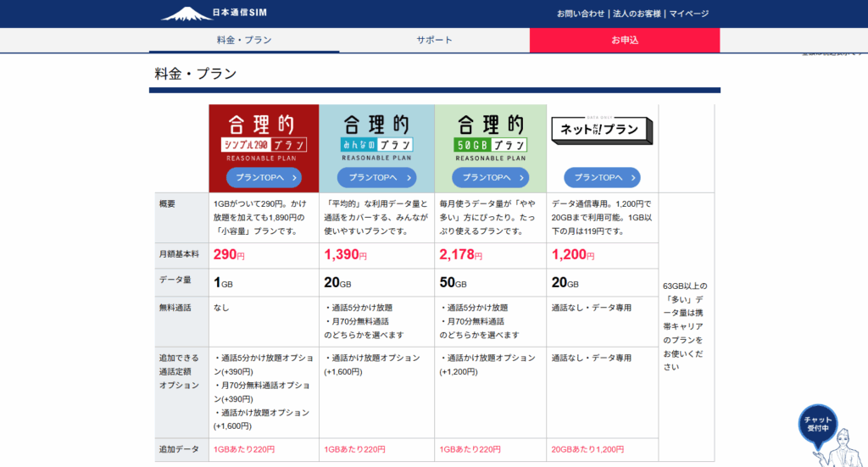
Task: Click the 1,390円 monthly price
Action: point(346,254)
